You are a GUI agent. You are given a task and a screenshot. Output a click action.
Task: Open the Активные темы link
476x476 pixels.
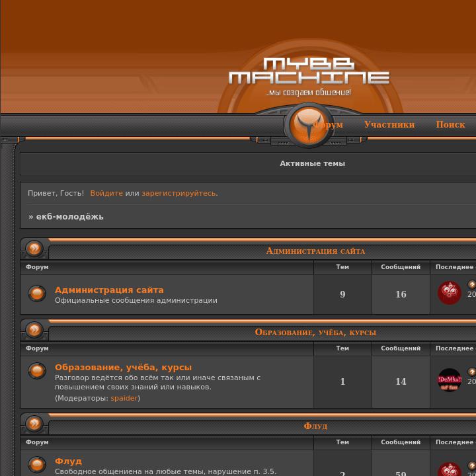pyautogui.click(x=312, y=163)
